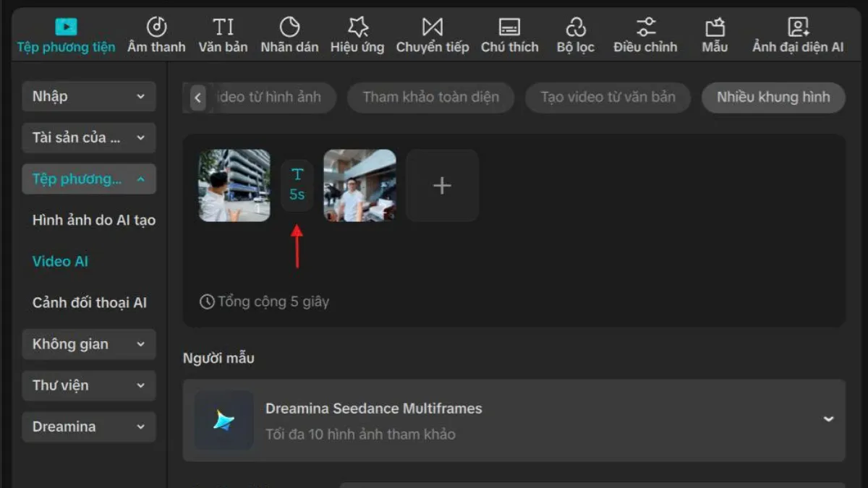
Task: Expand the Dreamina section
Action: pyautogui.click(x=89, y=427)
